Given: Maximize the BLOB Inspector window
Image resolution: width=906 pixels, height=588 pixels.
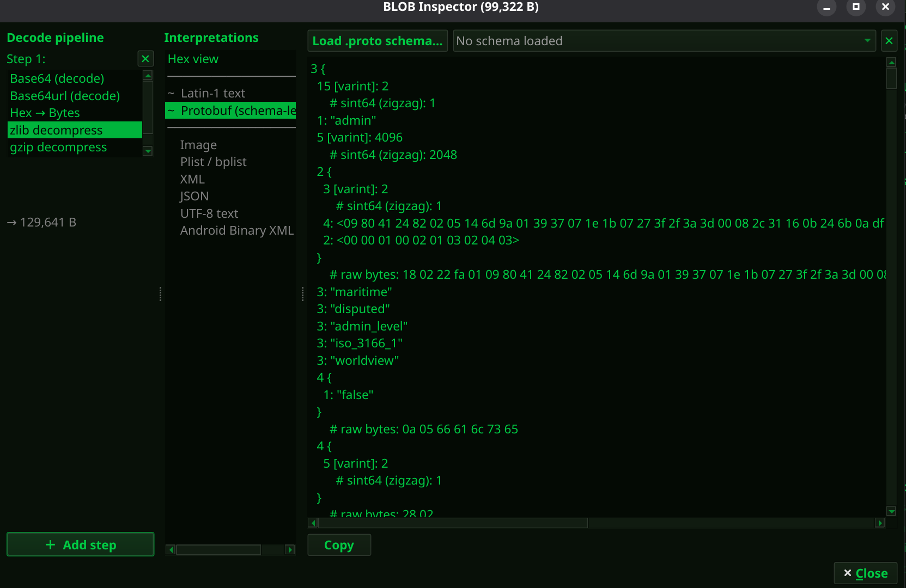Looking at the screenshot, I should pos(856,7).
